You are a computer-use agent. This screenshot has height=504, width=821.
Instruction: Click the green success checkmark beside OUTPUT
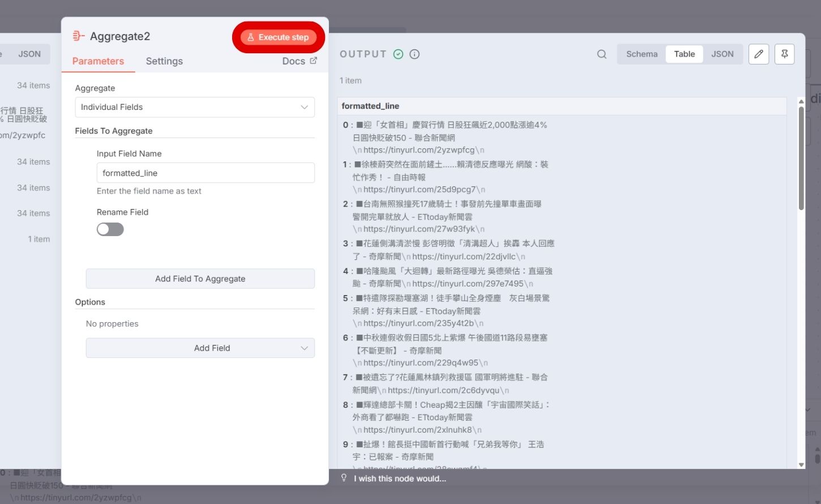point(399,54)
